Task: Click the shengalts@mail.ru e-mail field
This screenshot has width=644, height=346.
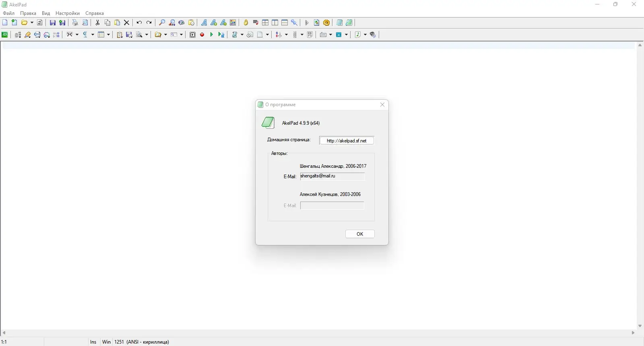Action: [x=332, y=176]
